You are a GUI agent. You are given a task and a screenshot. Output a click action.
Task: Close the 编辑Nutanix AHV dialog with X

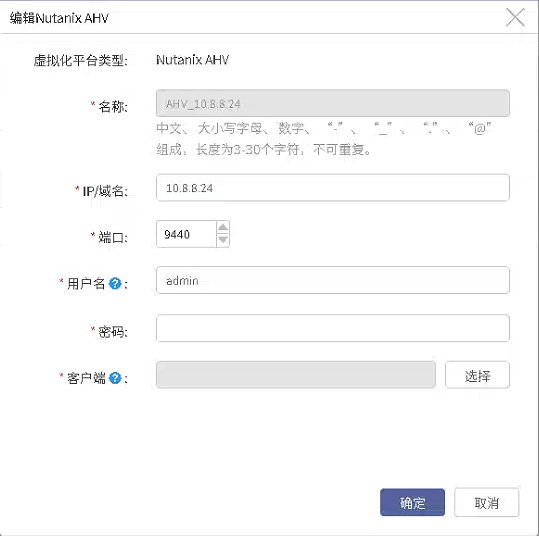(515, 18)
